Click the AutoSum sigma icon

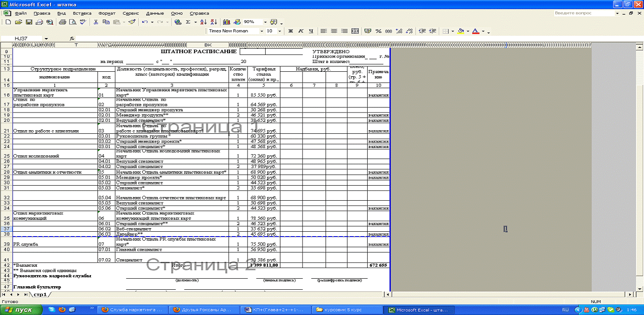[188, 22]
